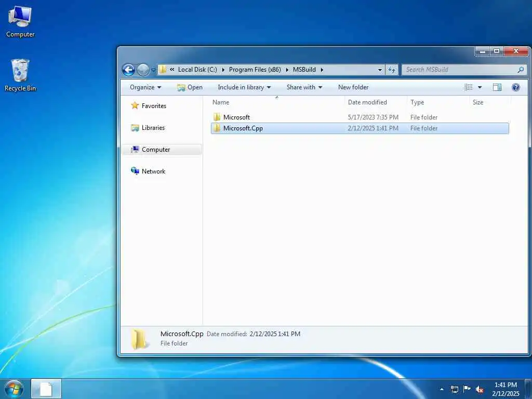Click Open in the toolbar
532x399 pixels.
[x=190, y=87]
